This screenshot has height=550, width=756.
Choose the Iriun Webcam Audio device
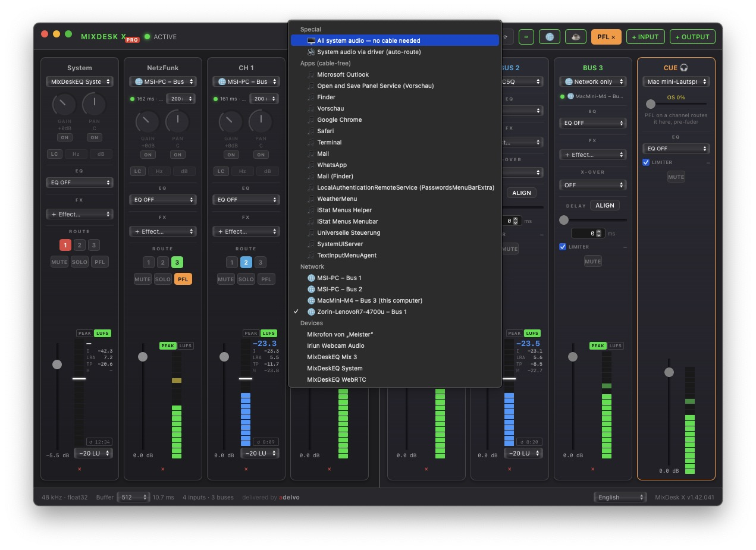pos(395,345)
